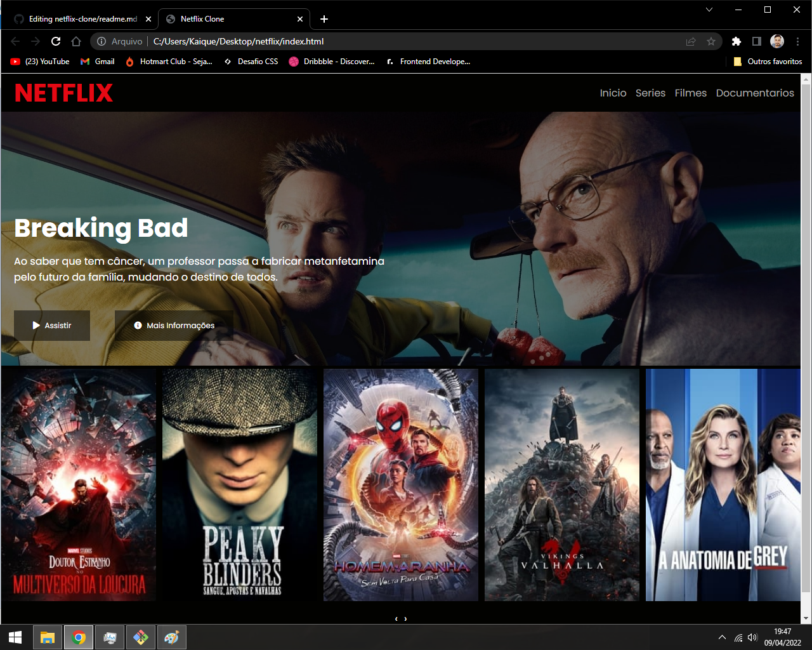The image size is (812, 650).
Task: Click the browser profile avatar icon
Action: pos(776,41)
